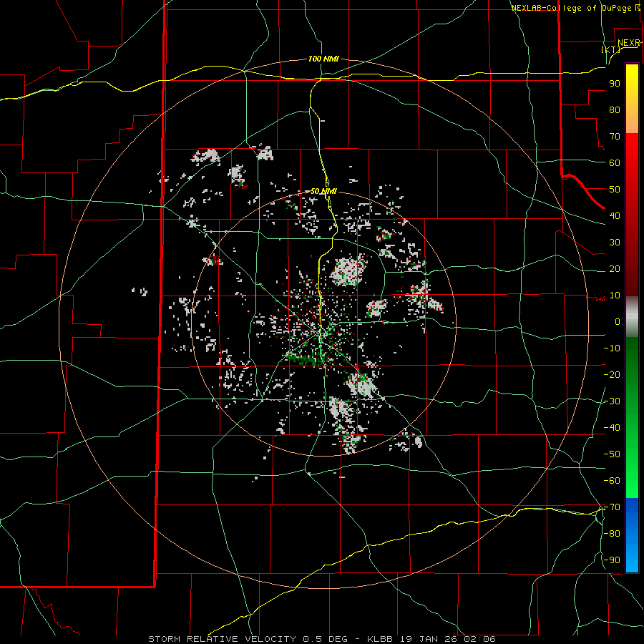Click the -60 value on the velocity scale
Screen dimensions: 644x644
(x=612, y=481)
